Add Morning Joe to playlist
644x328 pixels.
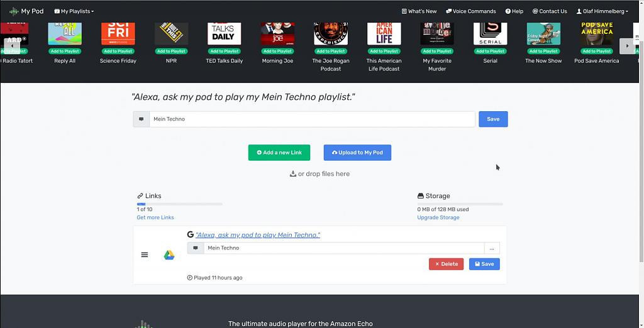point(277,52)
